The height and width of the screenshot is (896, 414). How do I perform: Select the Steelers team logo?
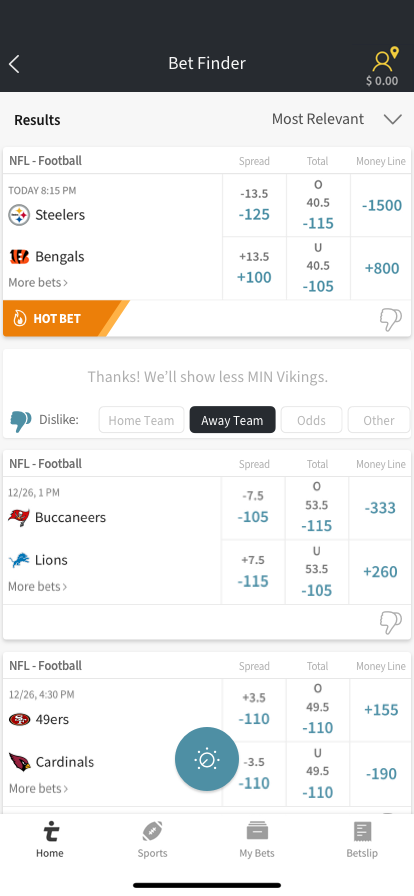pyautogui.click(x=19, y=215)
